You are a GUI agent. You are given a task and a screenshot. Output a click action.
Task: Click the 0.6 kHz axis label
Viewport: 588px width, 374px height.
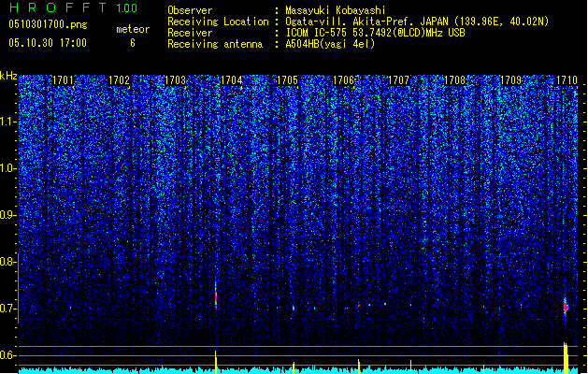pyautogui.click(x=7, y=355)
